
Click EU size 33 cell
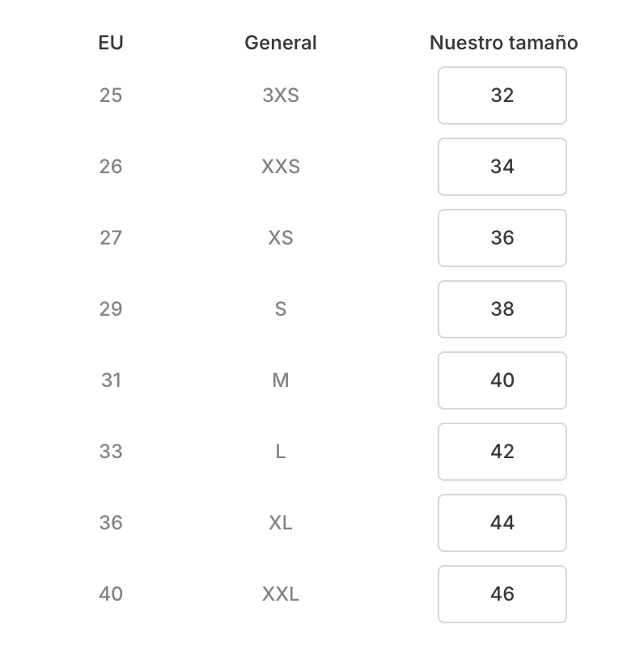pos(111,452)
